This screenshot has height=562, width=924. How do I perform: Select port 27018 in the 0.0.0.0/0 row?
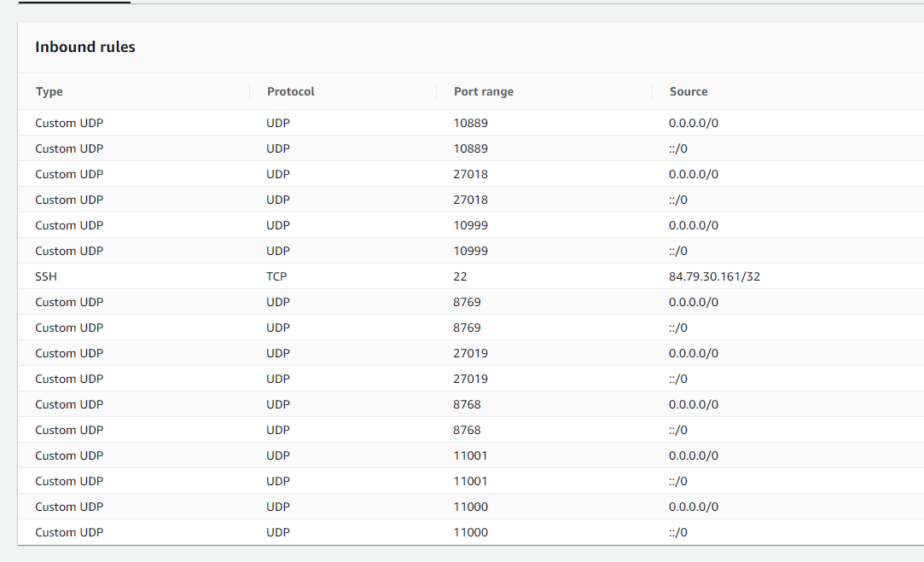470,174
